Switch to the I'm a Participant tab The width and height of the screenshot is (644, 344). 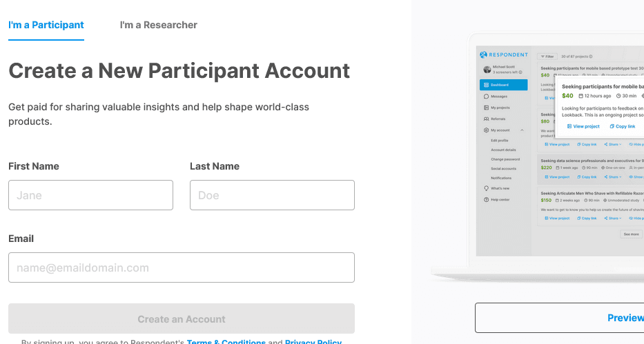coord(46,25)
